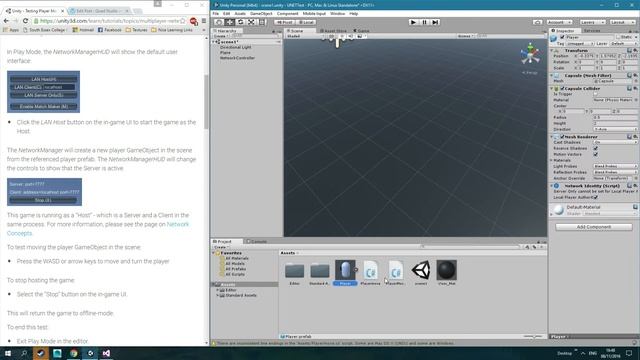
Task: Switch to the Console tab
Action: [x=257, y=242]
